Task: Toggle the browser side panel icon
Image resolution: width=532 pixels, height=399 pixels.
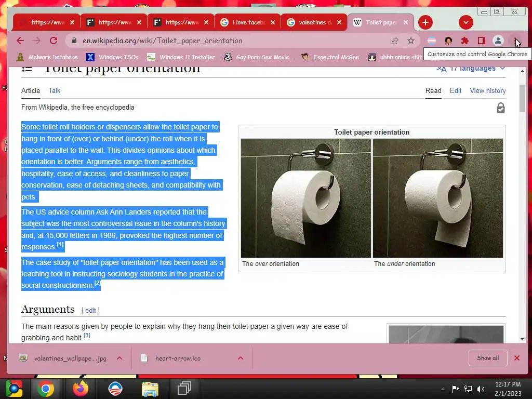Action: (482, 41)
